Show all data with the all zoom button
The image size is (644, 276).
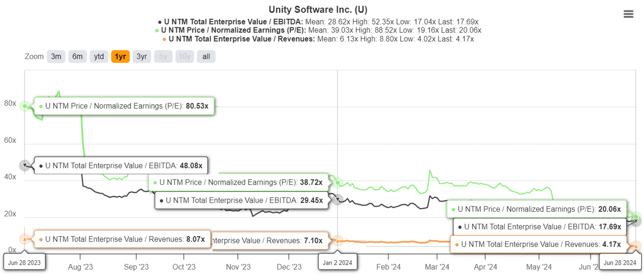click(x=206, y=56)
